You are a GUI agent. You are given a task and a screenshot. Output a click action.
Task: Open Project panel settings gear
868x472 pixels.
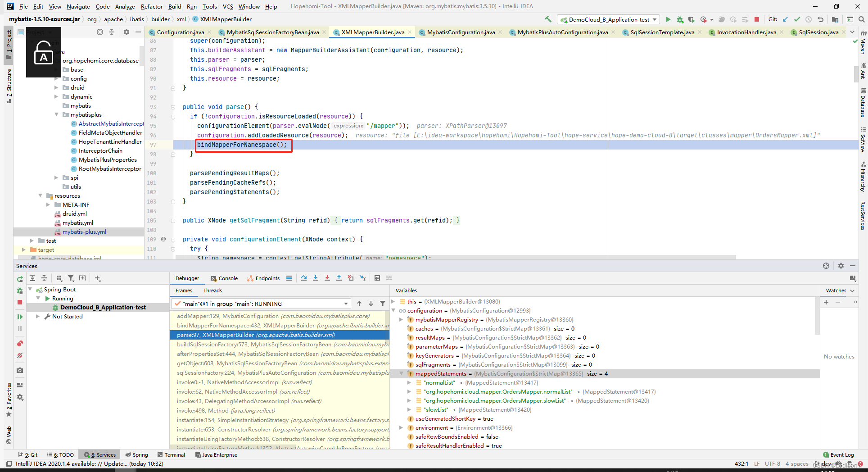coord(127,32)
